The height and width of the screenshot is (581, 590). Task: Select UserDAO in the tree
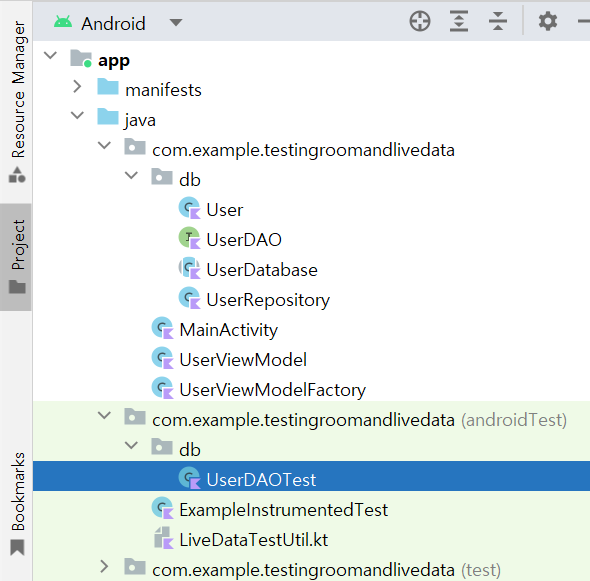(x=244, y=240)
